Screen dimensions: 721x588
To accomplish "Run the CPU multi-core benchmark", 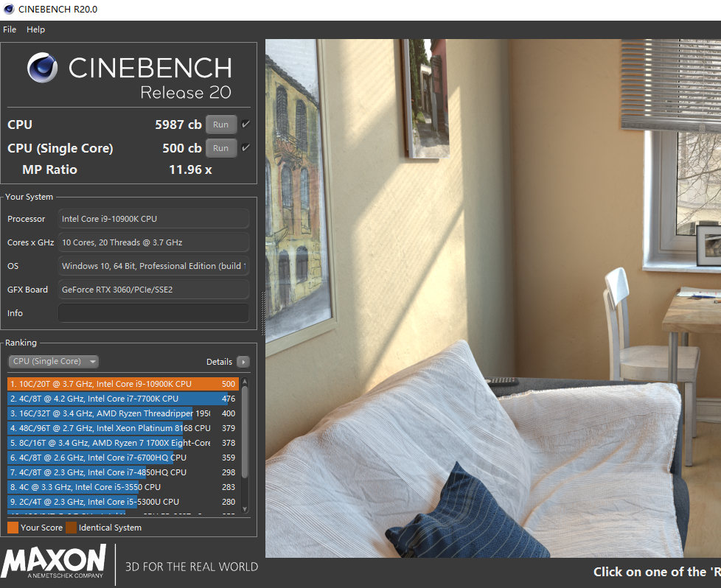I will pos(220,125).
